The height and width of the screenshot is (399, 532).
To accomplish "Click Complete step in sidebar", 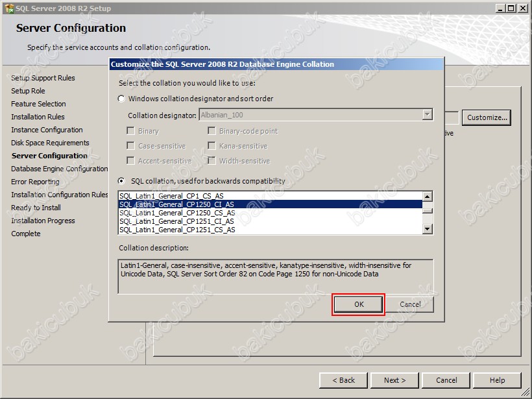I will point(26,234).
